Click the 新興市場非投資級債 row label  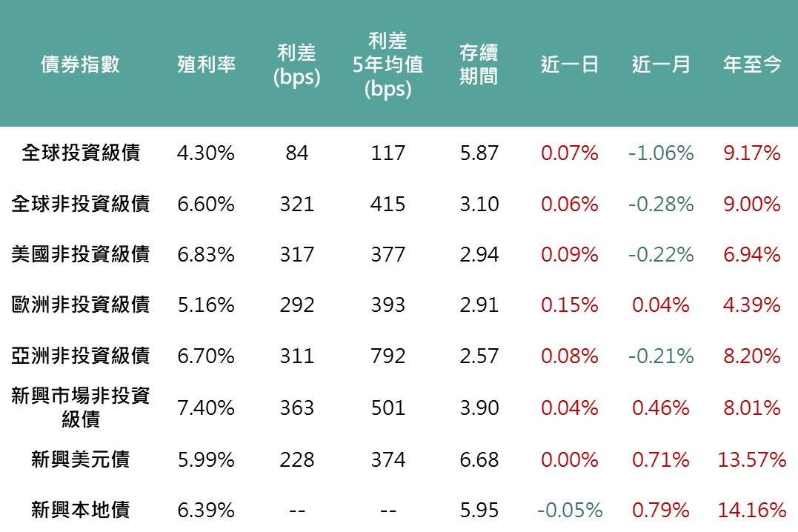tap(80, 407)
